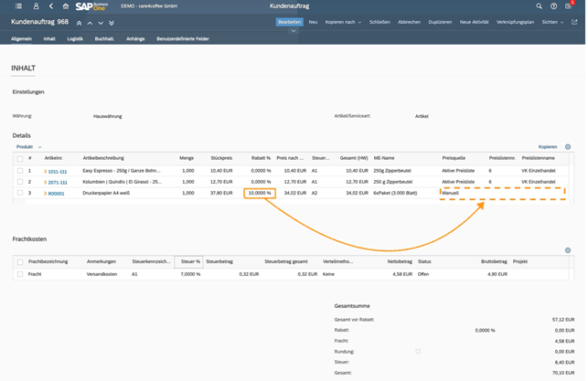Switch to the Logistik tab
Screen dimensions: 588x381
75,38
